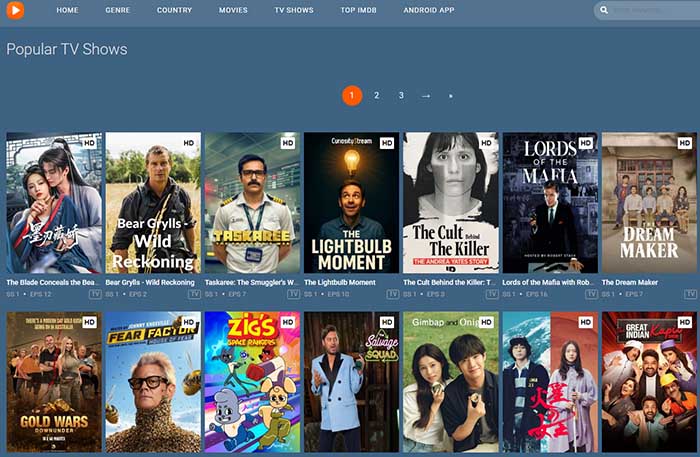Open the ANDROID APP link
The height and width of the screenshot is (457, 700).
tap(429, 10)
